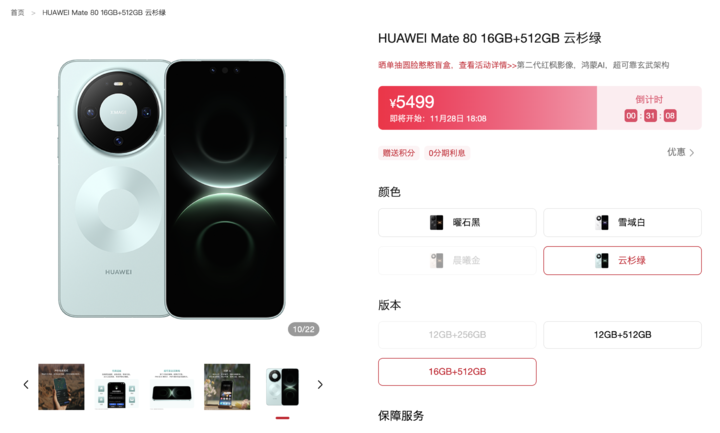Open the hand holding phone thumbnail

click(61, 387)
